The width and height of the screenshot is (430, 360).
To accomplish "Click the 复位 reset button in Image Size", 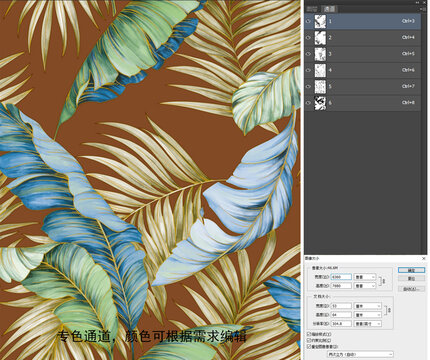I will coord(412,278).
